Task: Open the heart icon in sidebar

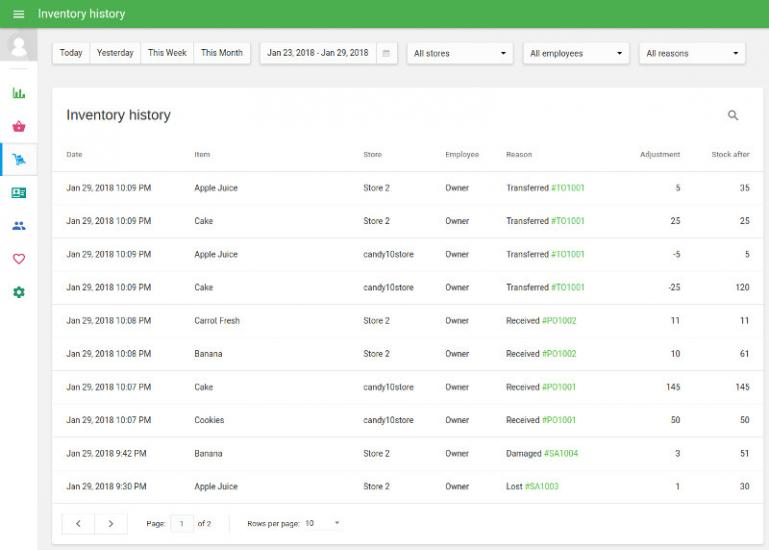Action: click(x=18, y=259)
